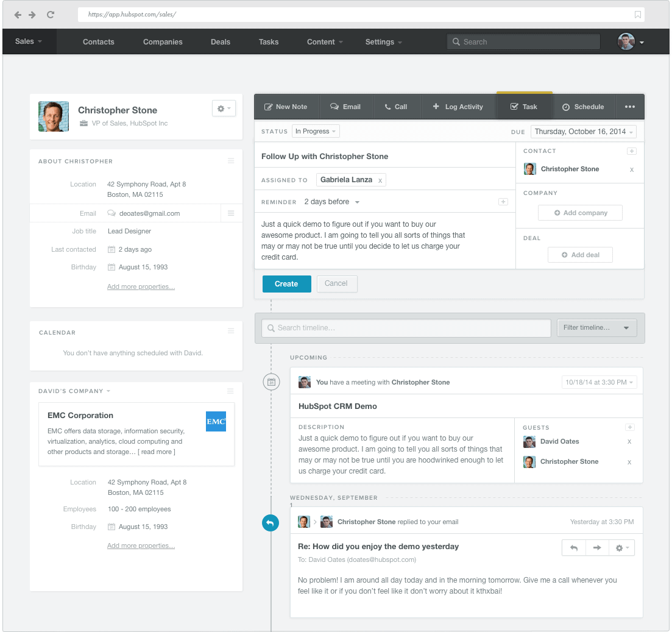Go to Companies in the navigation bar
The image size is (672, 632).
(x=163, y=42)
